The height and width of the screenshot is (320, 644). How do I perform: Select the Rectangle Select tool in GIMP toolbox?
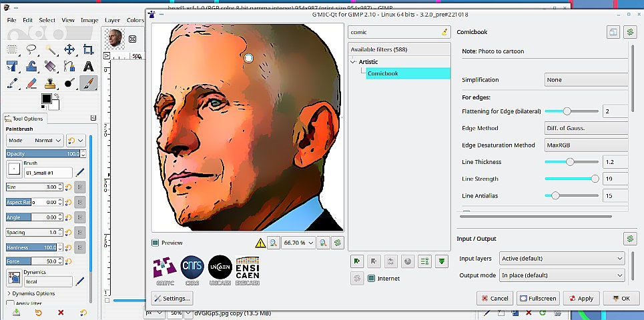12,49
